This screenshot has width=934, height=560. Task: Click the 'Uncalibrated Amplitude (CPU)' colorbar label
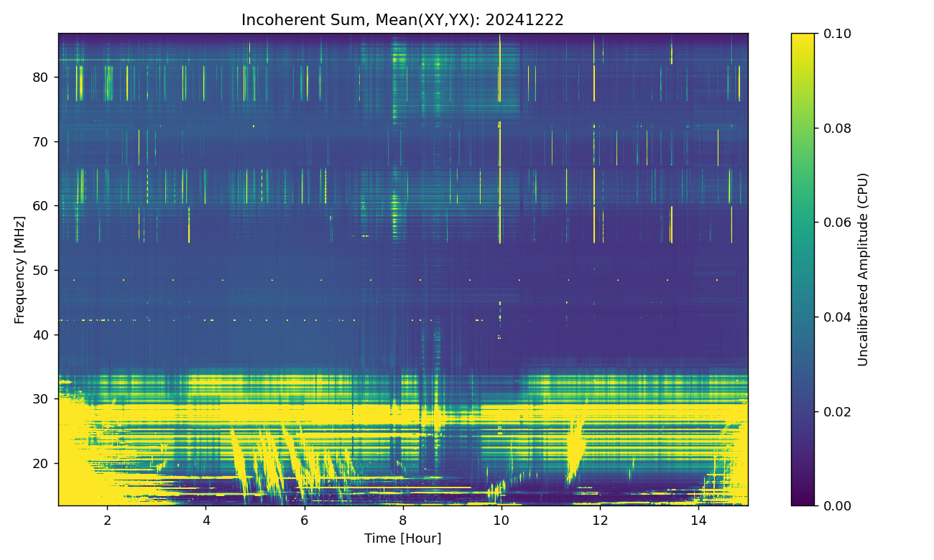point(864,269)
